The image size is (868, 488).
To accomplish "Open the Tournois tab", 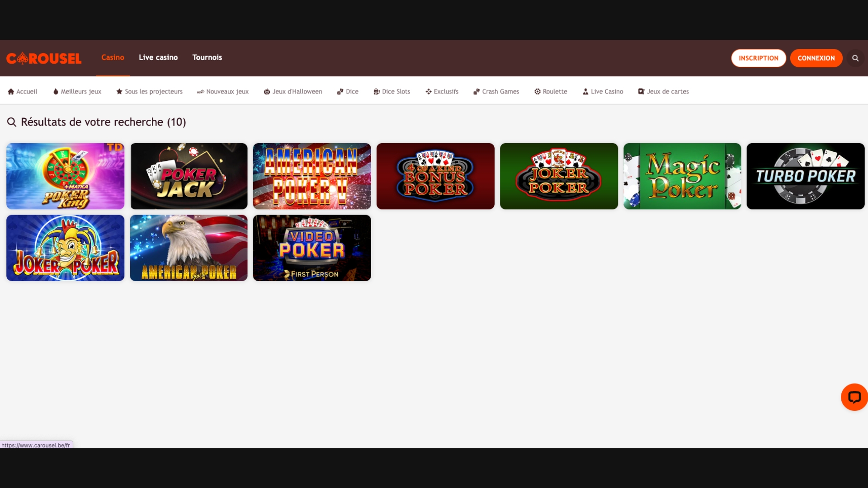I will [x=207, y=57].
